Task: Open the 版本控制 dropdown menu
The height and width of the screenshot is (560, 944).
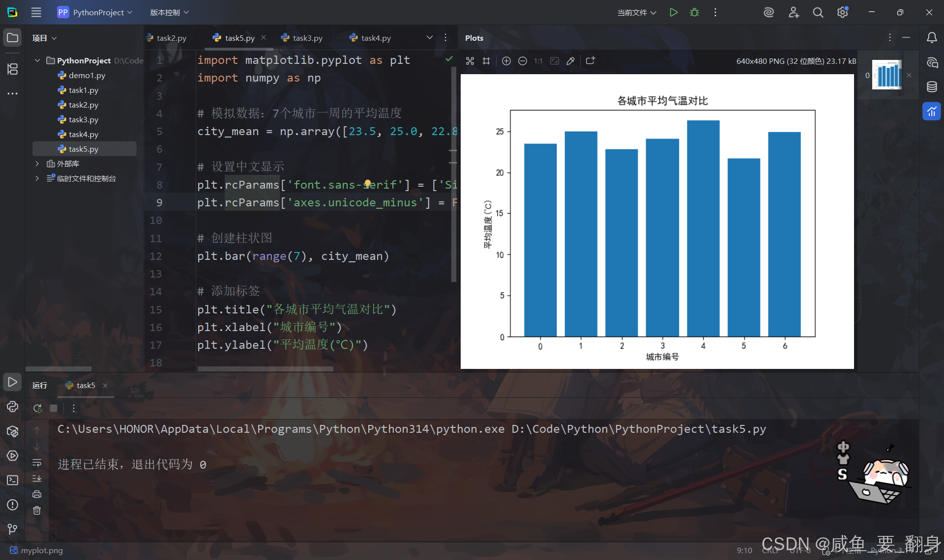Action: [169, 12]
